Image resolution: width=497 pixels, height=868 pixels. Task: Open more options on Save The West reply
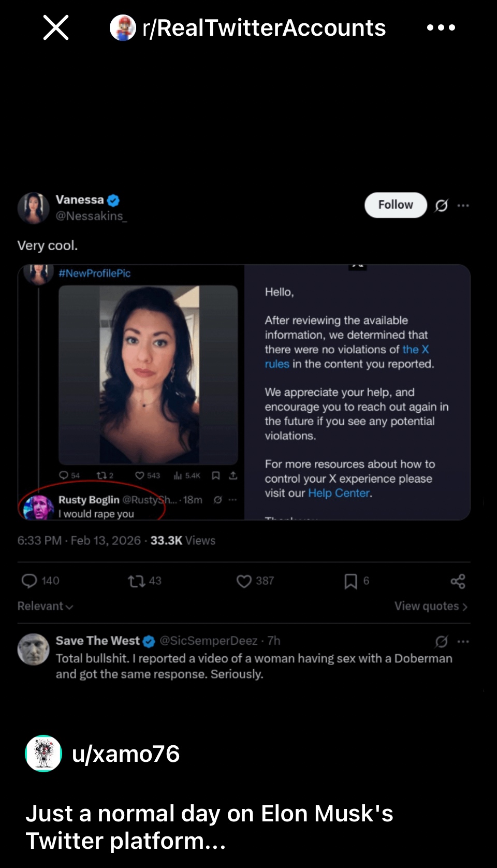click(x=463, y=642)
